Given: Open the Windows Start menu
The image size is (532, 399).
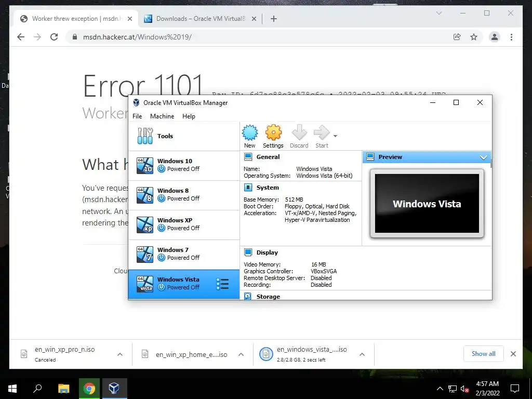Looking at the screenshot, I should coord(12,389).
